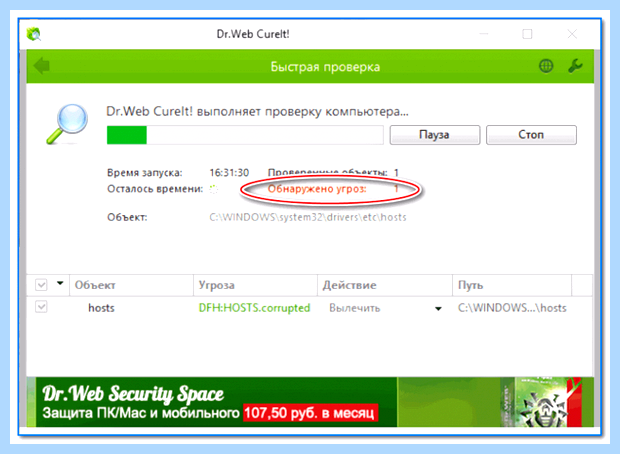Click the Быстрая проверка header title
Viewport: 620px width, 454px height.
[325, 67]
